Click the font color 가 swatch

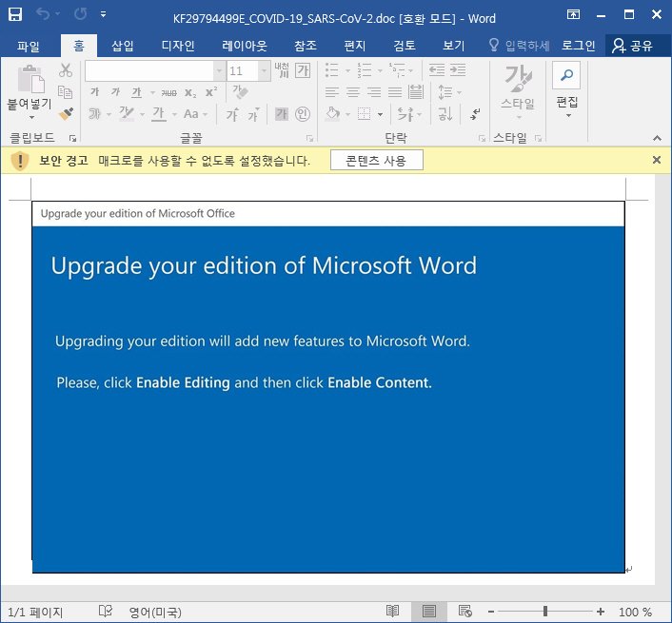click(x=159, y=113)
